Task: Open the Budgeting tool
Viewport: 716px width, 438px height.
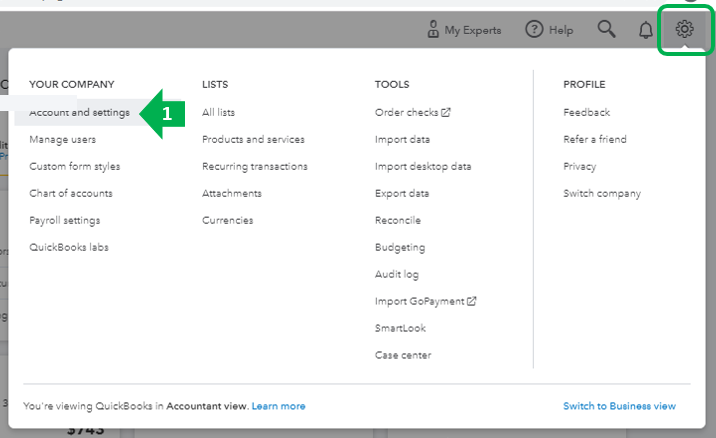Action: [400, 247]
